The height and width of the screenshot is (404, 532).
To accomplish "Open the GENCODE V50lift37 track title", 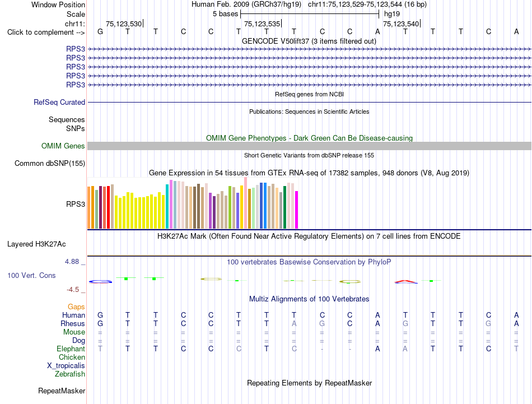I will 309,41.
